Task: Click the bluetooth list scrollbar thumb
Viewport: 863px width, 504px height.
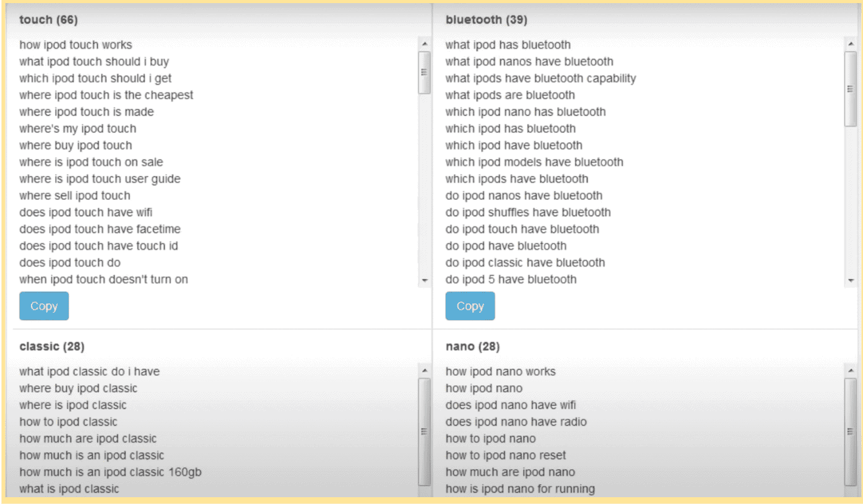Action: (x=851, y=89)
